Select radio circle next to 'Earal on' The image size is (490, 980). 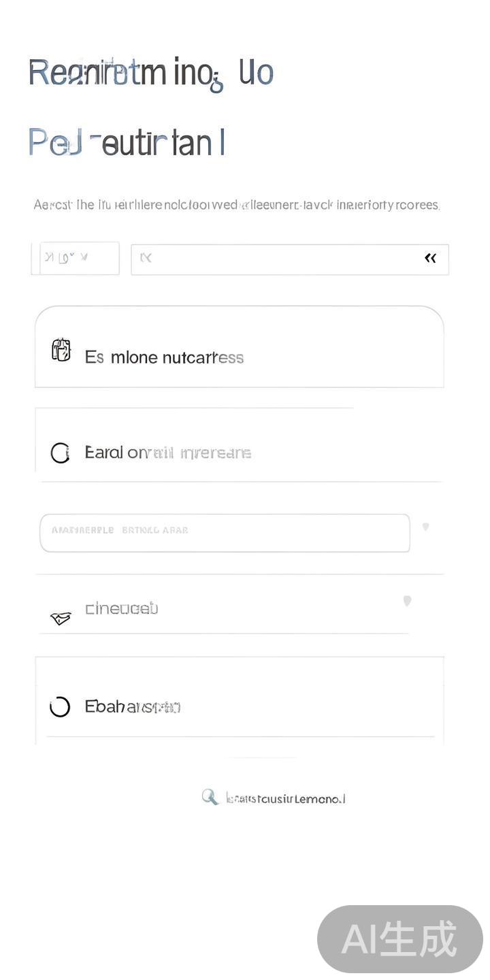point(61,453)
